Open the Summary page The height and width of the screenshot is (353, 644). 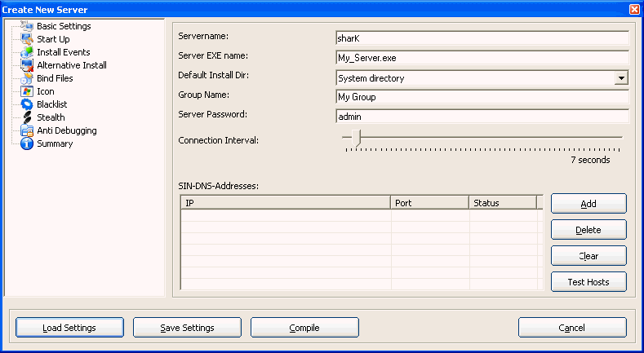pyautogui.click(x=54, y=143)
